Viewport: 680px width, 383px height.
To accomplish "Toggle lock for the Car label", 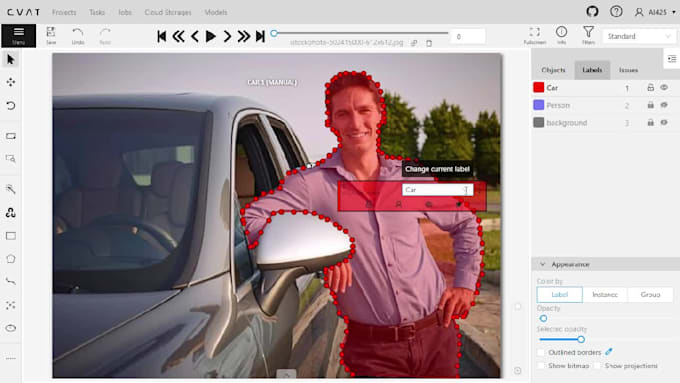I will coord(651,88).
